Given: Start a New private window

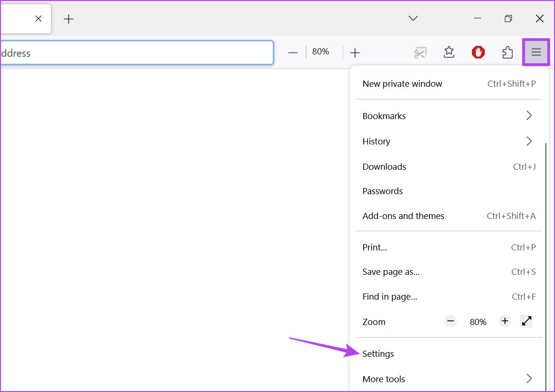Looking at the screenshot, I should (x=402, y=83).
